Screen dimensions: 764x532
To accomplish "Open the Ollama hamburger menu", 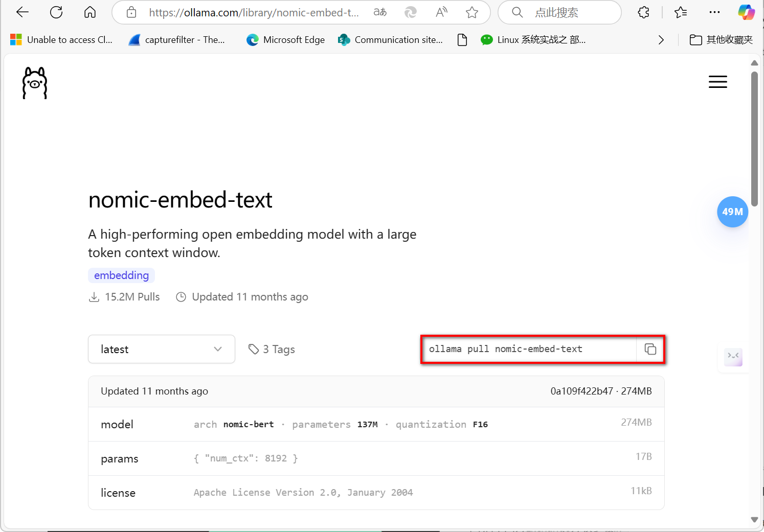I will tap(718, 82).
